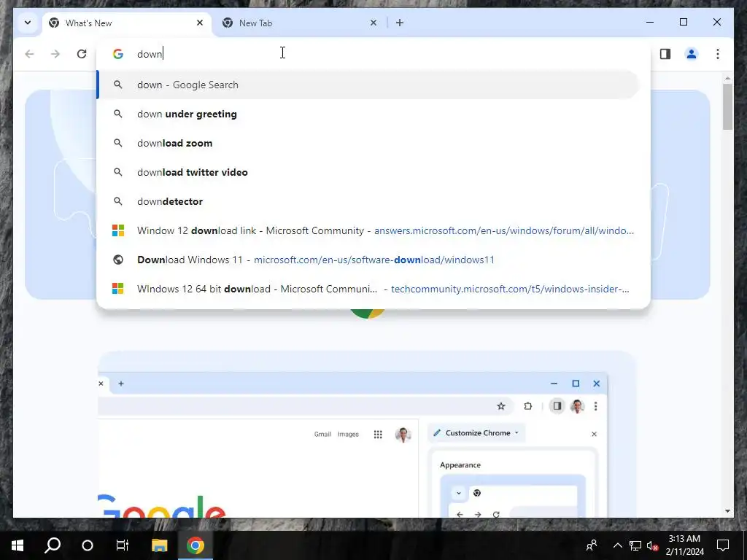Click the illustrated Customize Chrome dropdown

[476, 433]
